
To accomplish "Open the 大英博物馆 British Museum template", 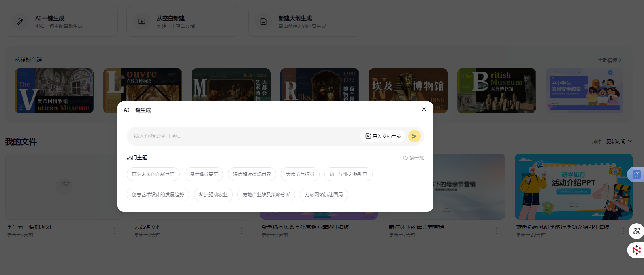I will pos(496,91).
